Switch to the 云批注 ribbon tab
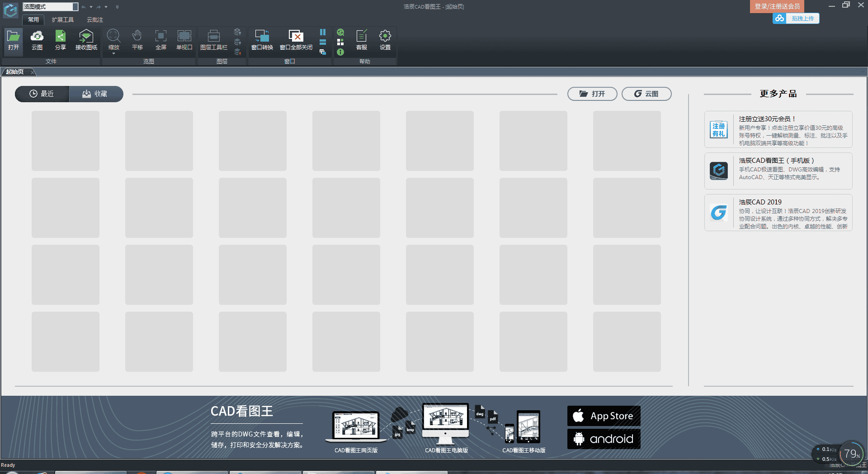 coord(95,20)
